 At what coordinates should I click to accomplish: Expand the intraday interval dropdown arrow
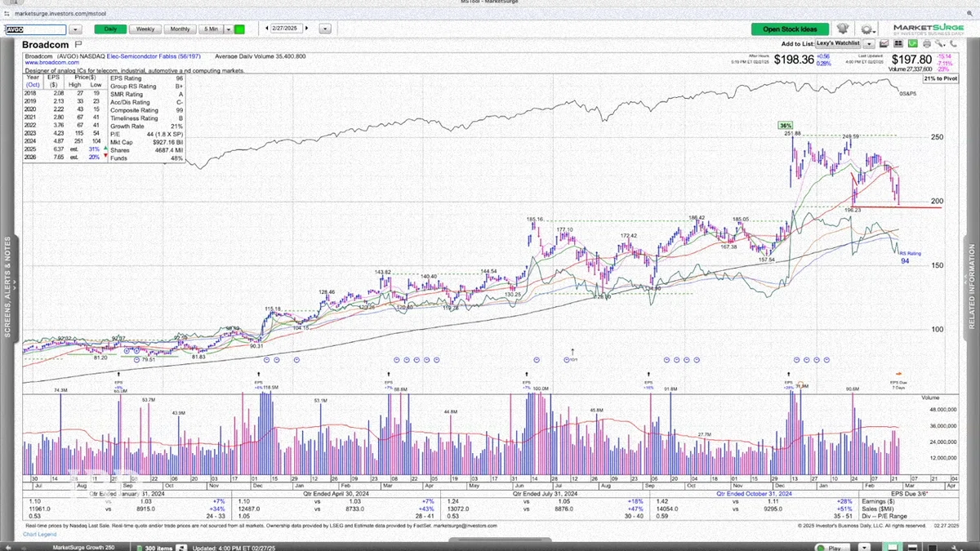point(227,29)
